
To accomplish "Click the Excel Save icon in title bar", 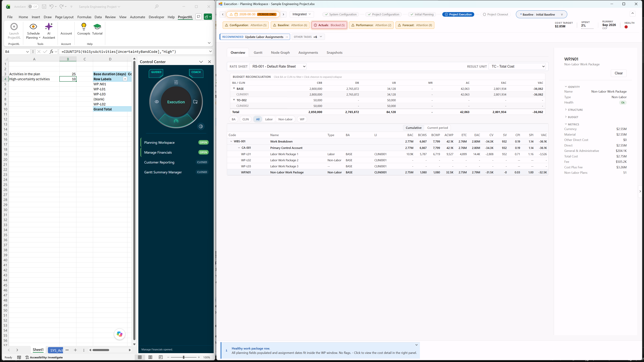I will tap(44, 6).
